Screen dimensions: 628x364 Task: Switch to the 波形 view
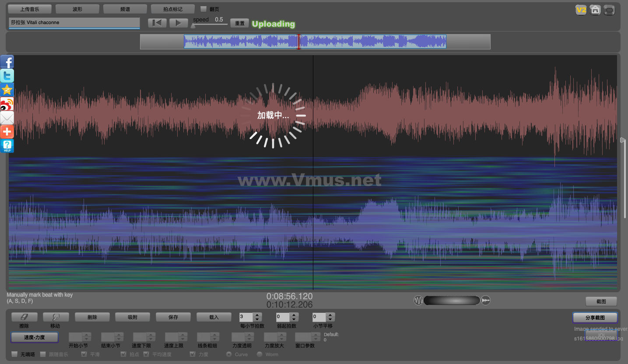click(x=77, y=9)
